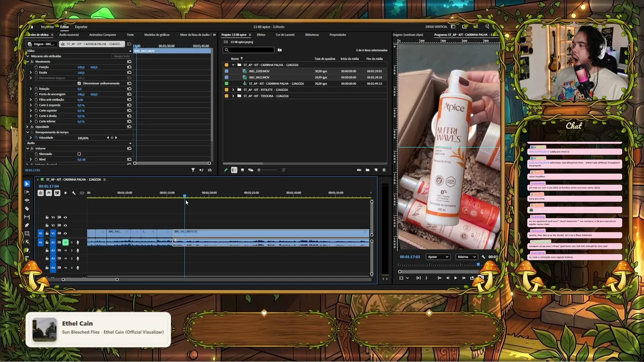Delete selected project items with trash icon
Screen dimensions: 644x362
(384, 170)
